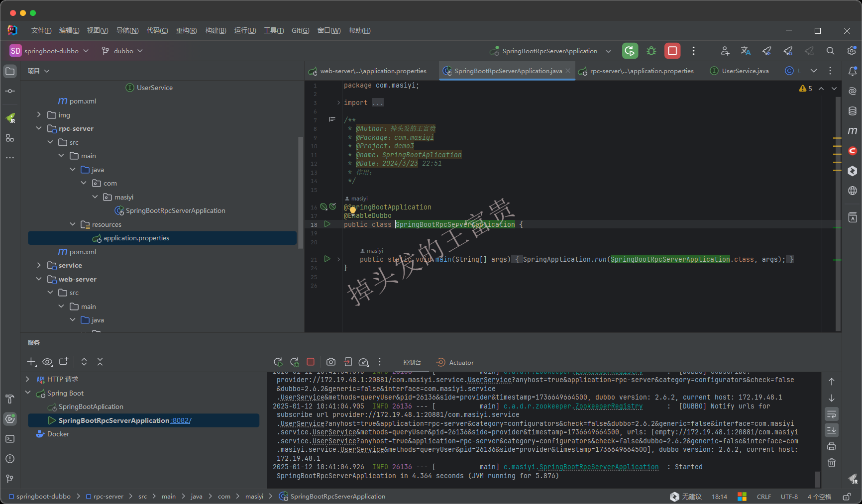Open the Maven tool window icon
862x504 pixels.
pos(853,131)
